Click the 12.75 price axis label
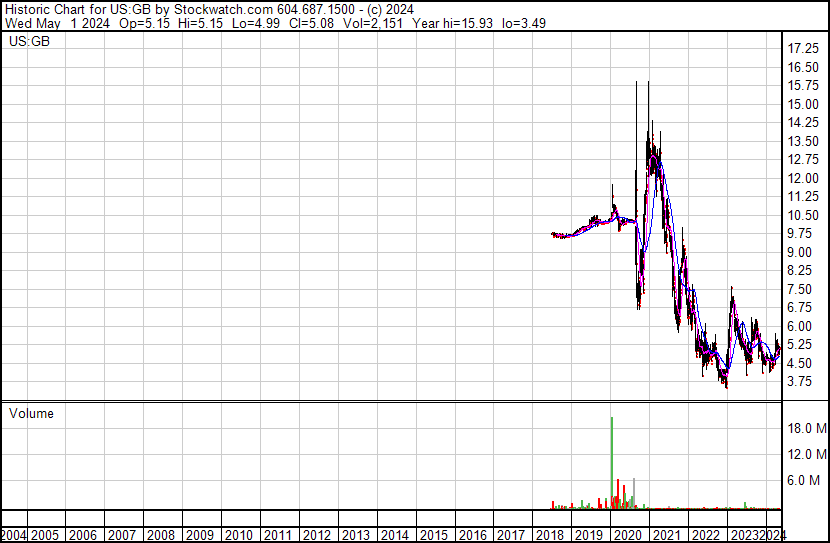 click(803, 160)
